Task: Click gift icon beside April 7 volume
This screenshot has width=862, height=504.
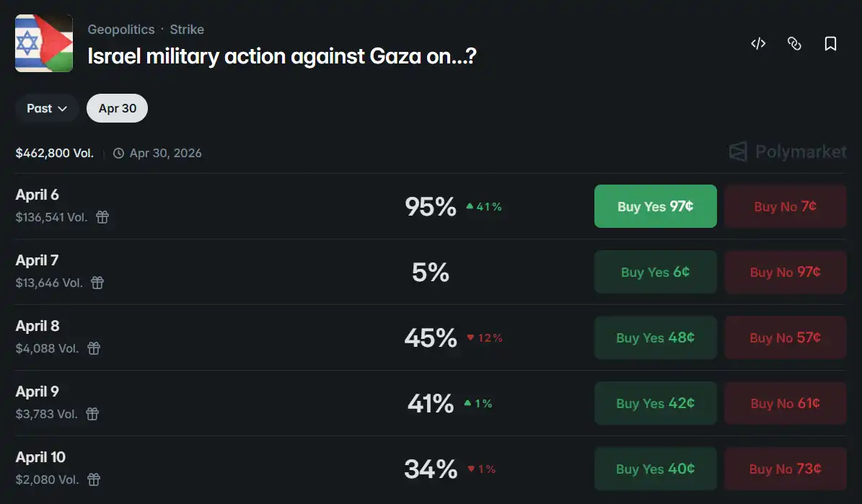Action: 97,283
